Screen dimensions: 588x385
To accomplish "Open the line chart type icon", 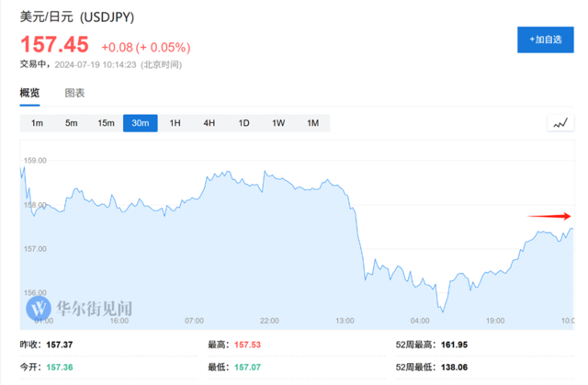I will coord(560,123).
